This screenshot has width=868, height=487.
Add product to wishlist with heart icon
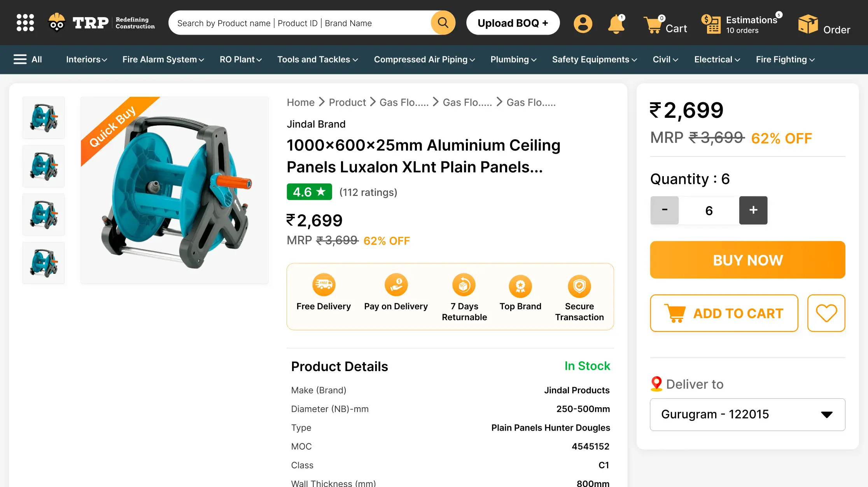click(x=826, y=313)
